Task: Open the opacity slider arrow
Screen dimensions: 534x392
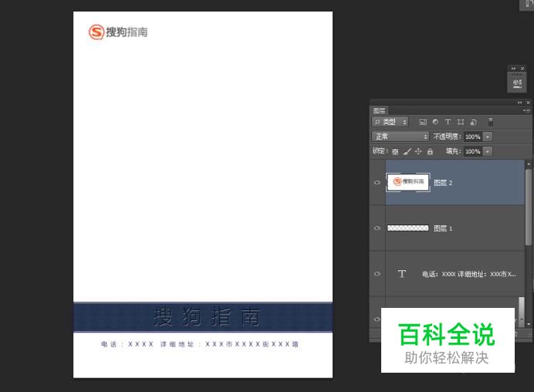Action: 488,137
